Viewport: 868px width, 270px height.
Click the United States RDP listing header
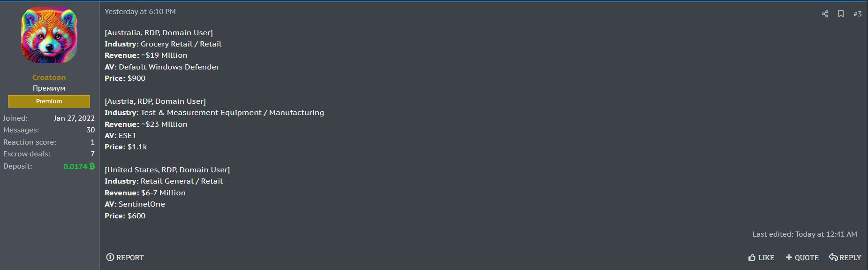167,170
